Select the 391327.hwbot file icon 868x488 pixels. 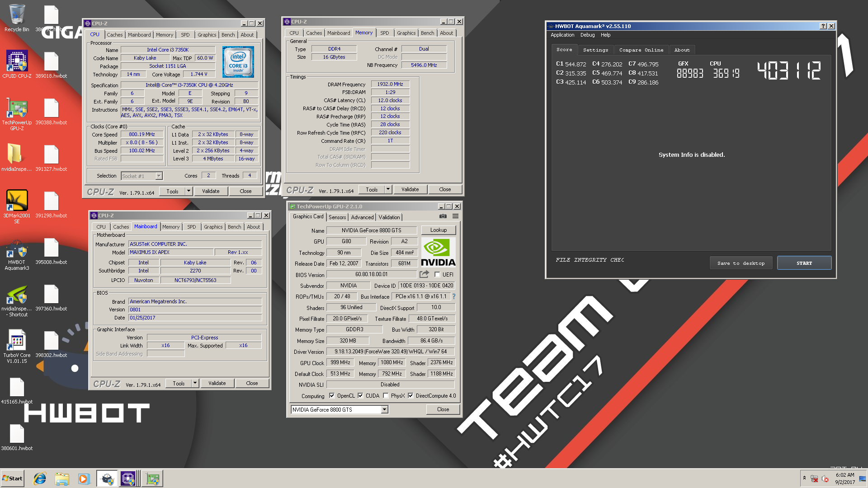51,158
